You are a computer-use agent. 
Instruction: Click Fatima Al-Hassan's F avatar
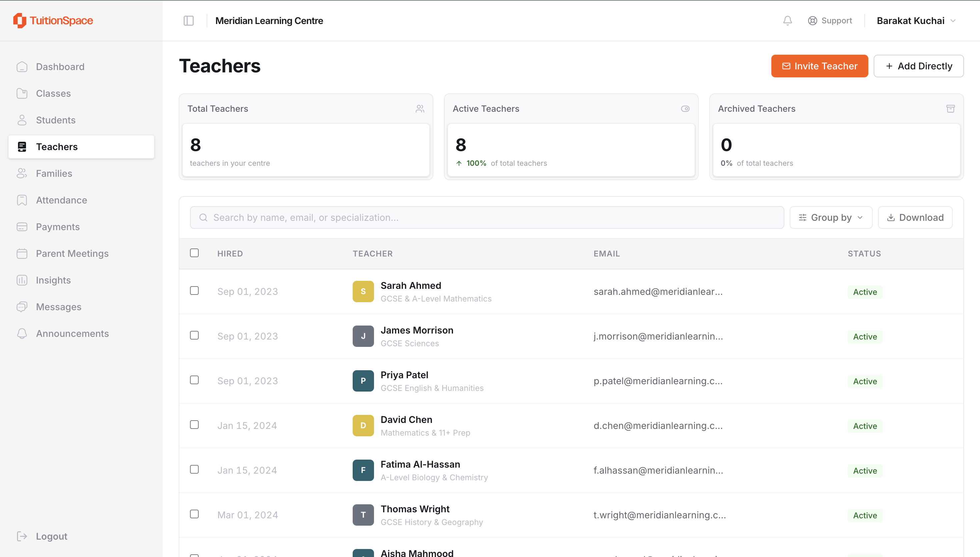point(363,470)
